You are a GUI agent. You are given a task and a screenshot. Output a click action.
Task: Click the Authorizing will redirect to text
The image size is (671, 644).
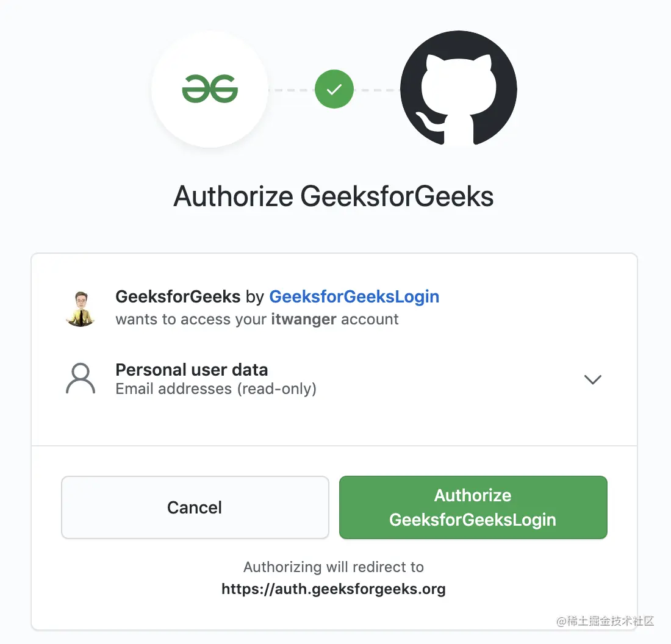pyautogui.click(x=333, y=567)
